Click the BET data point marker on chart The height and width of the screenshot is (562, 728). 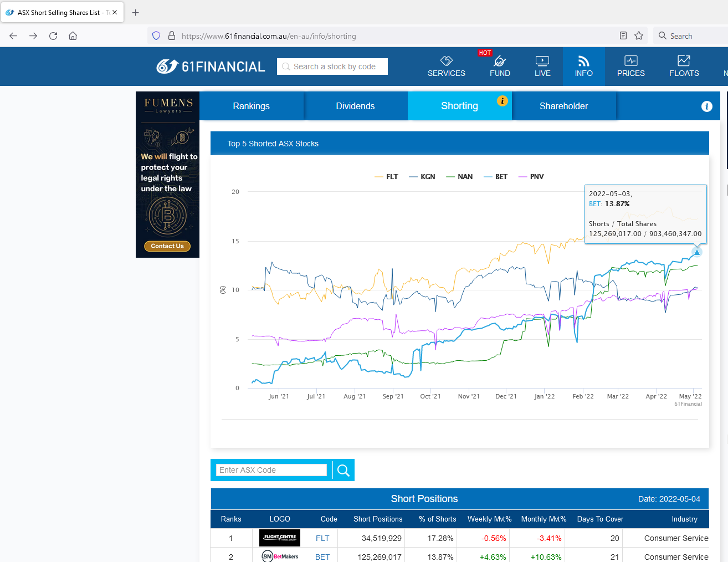coord(697,252)
